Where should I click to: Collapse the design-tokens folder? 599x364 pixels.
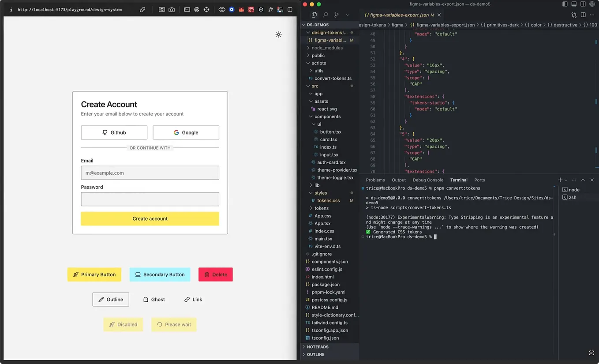pos(329,33)
